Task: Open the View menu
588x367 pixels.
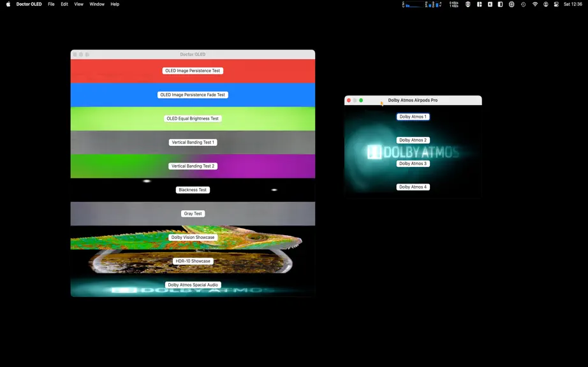Action: tap(78, 4)
